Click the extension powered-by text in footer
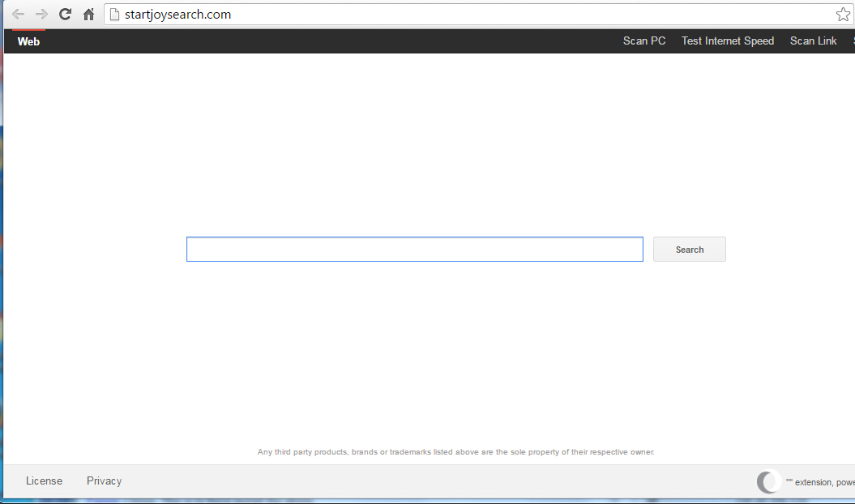The image size is (855, 504). tap(820, 482)
